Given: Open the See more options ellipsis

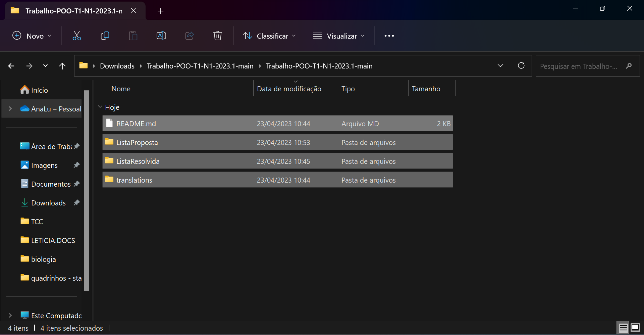Looking at the screenshot, I should [389, 36].
